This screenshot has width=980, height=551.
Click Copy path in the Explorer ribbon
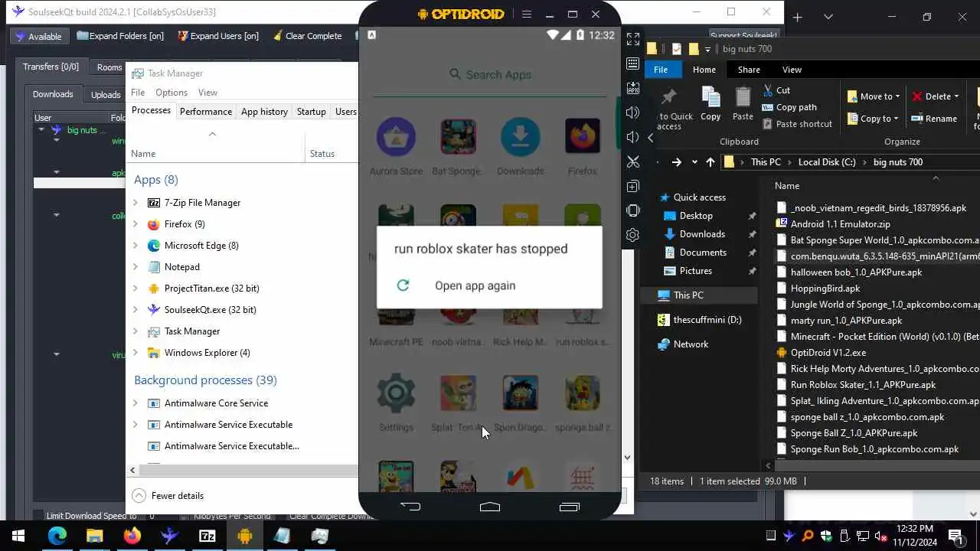tap(789, 107)
